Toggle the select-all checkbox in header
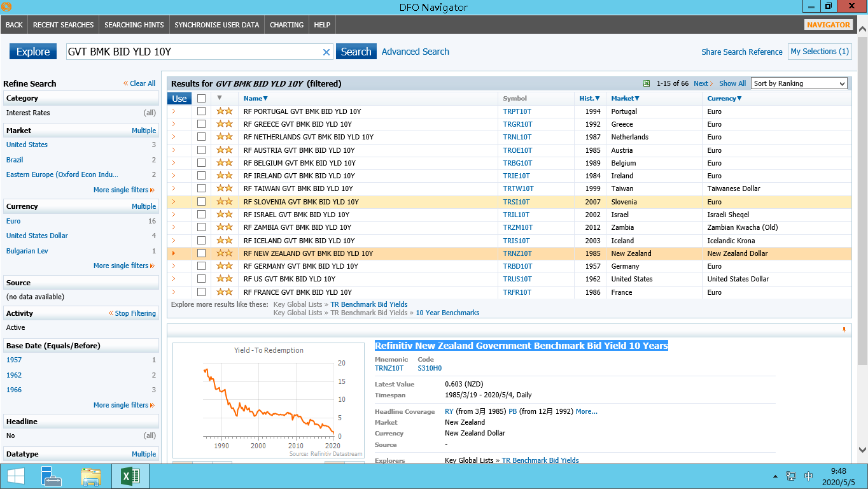 (201, 99)
